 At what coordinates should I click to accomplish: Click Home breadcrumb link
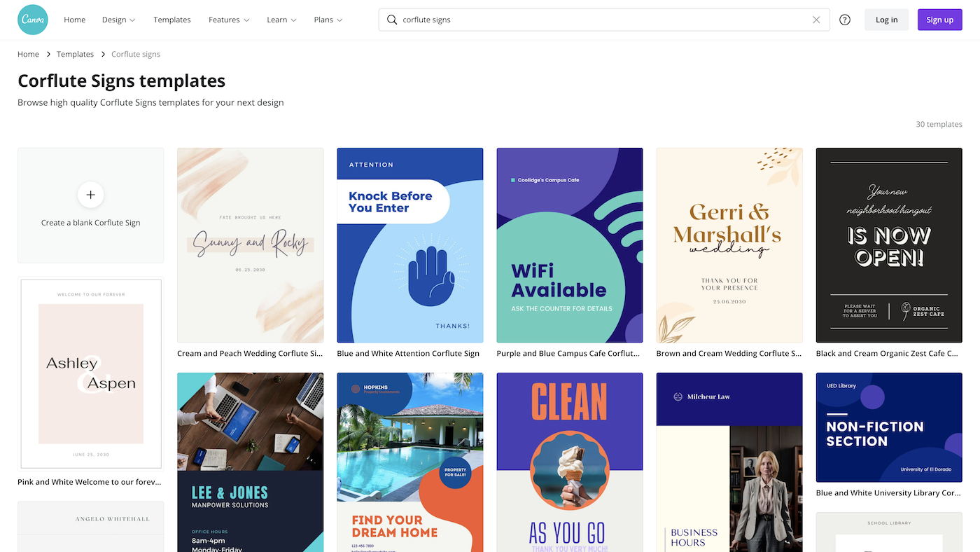point(28,54)
